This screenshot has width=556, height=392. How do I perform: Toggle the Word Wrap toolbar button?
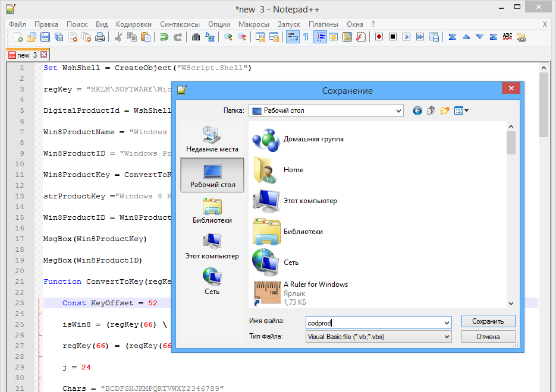[293, 37]
